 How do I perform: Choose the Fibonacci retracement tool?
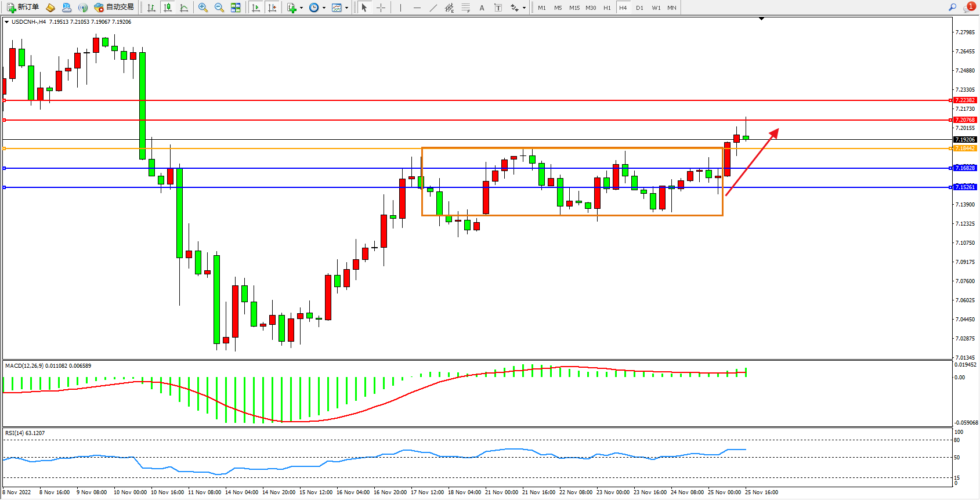(449, 8)
